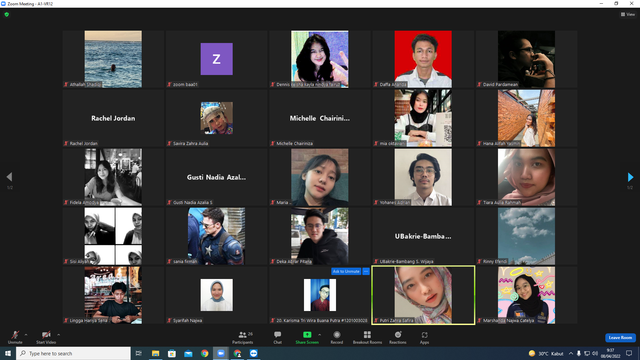
Task: Open Task View on the taskbar
Action: [x=139, y=353]
